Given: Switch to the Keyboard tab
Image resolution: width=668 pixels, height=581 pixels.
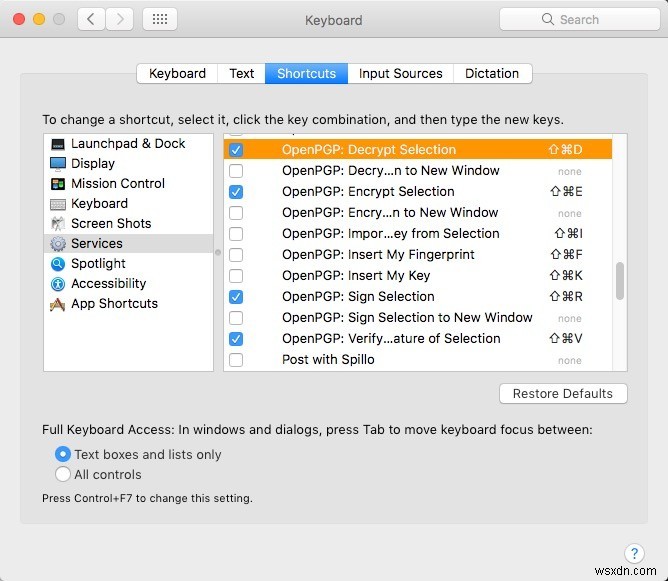Looking at the screenshot, I should [177, 74].
